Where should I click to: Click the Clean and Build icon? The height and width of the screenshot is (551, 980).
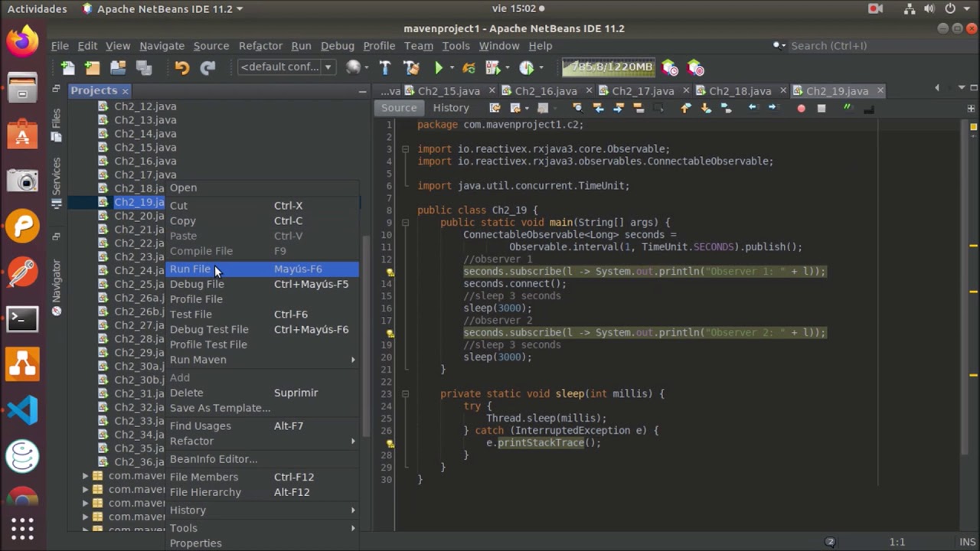(x=411, y=68)
